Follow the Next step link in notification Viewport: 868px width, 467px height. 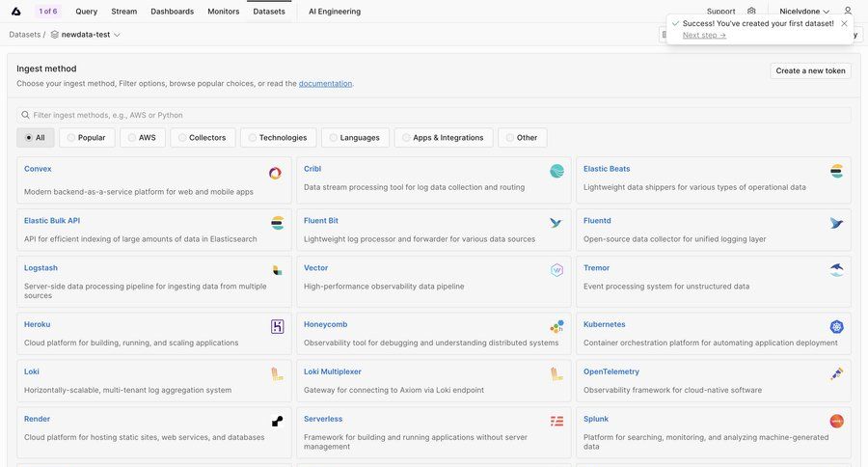click(704, 35)
